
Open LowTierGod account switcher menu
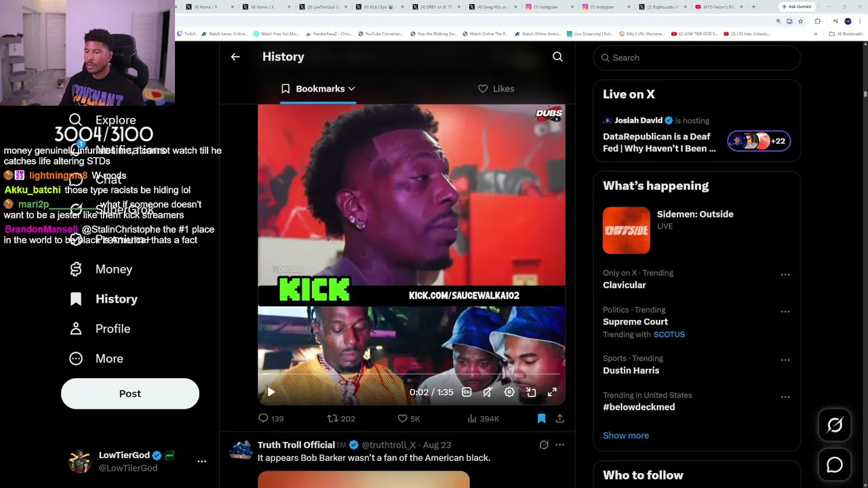click(138, 461)
